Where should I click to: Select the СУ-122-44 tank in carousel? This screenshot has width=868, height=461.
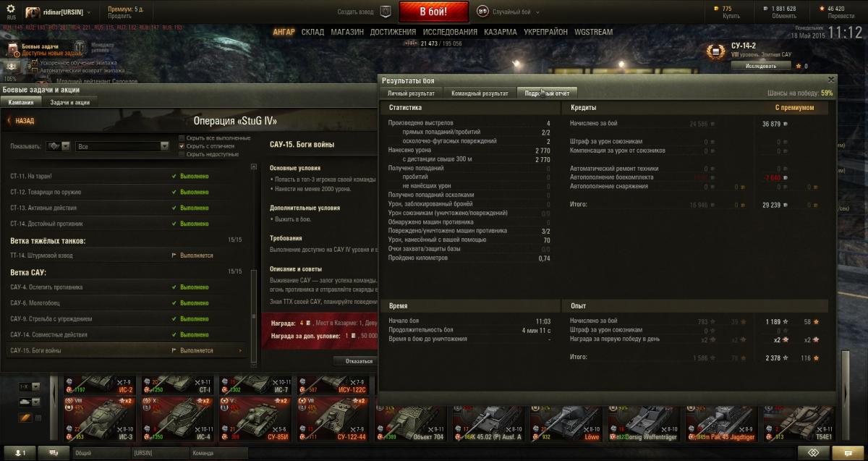[x=333, y=418]
